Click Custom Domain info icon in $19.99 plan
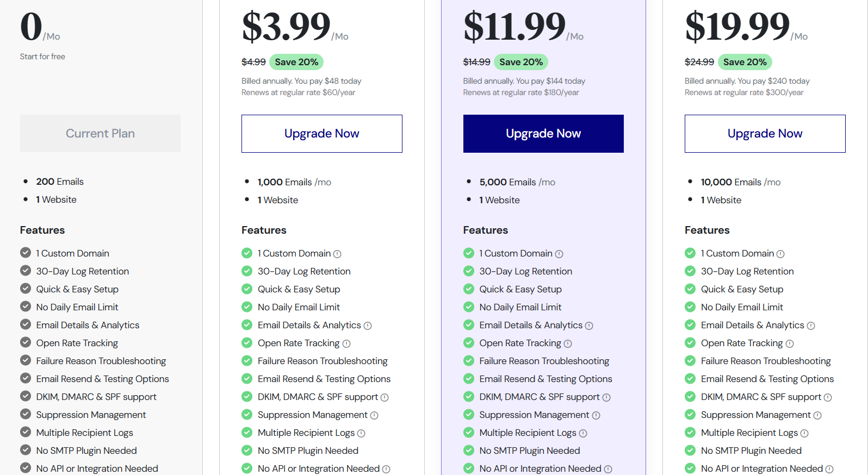868x475 pixels. click(x=780, y=254)
